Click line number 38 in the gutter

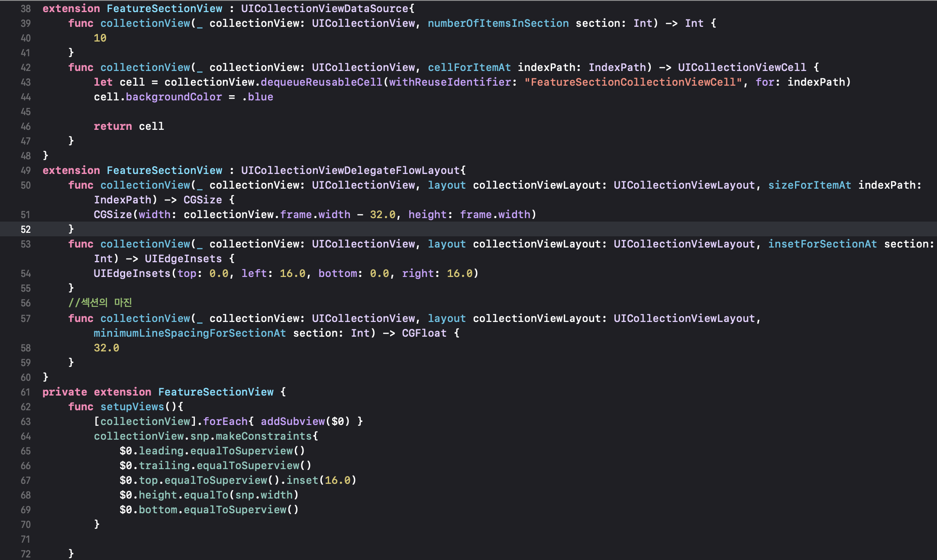click(26, 9)
